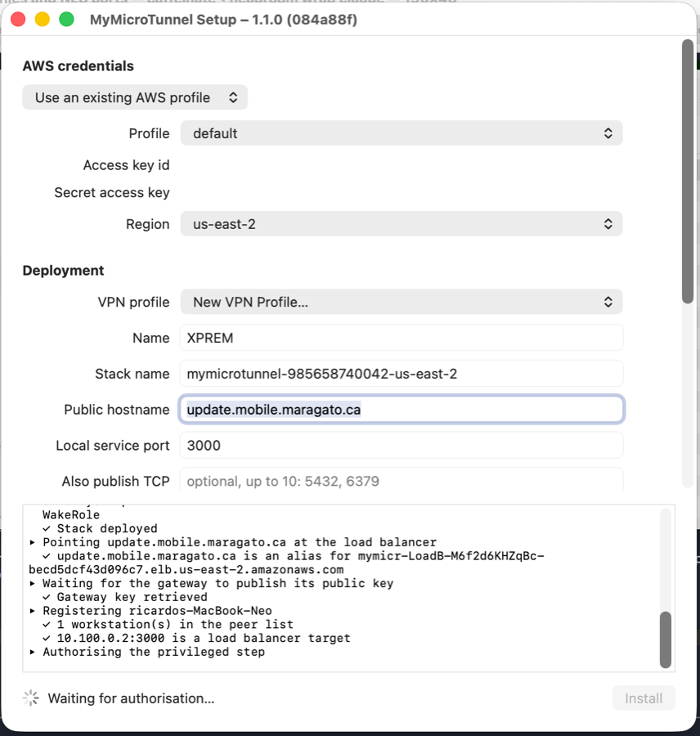Click 'Authorising the privileged step' log line

click(147, 652)
